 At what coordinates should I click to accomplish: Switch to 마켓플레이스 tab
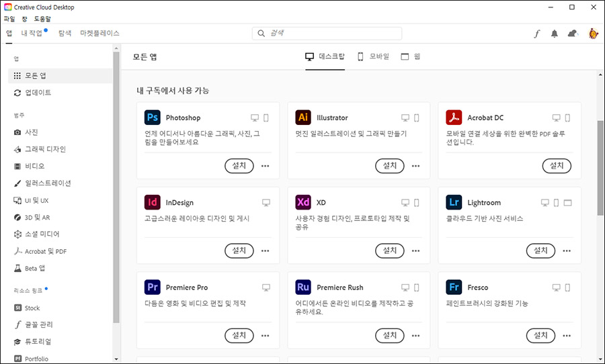pos(100,33)
